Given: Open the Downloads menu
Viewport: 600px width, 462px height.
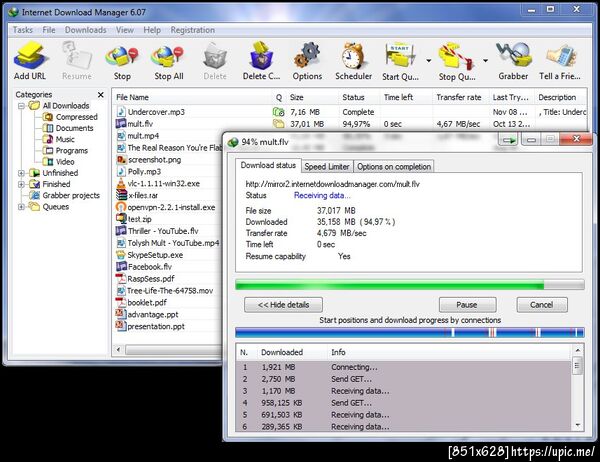Looking at the screenshot, I should [85, 30].
